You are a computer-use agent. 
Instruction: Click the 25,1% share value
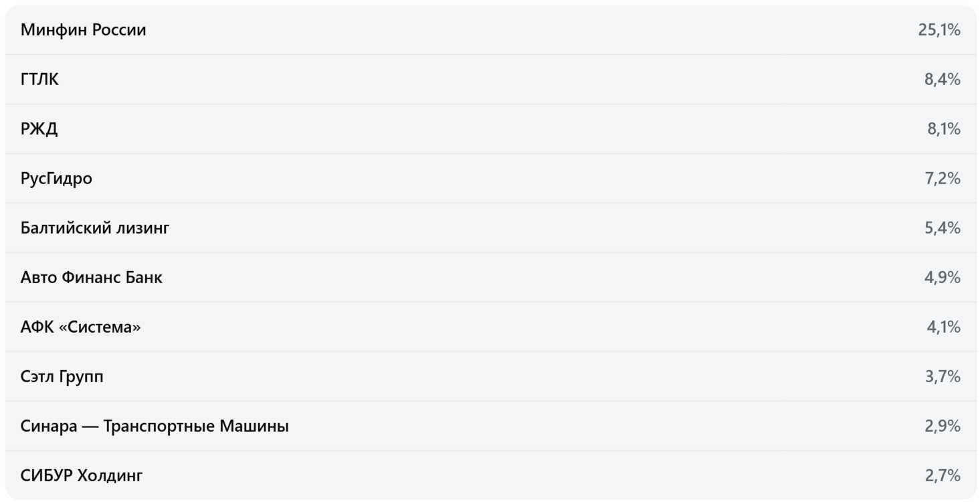[x=939, y=30]
